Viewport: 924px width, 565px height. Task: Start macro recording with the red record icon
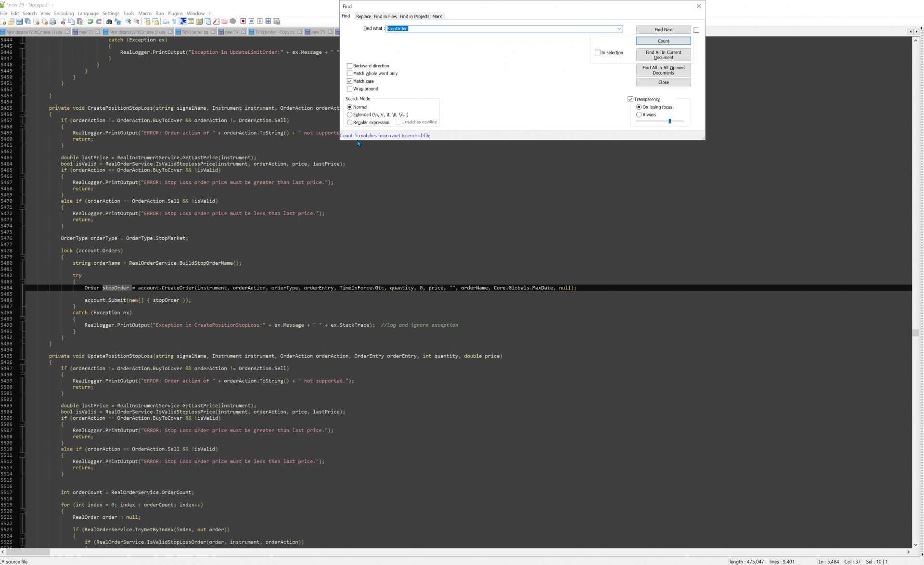(242, 22)
